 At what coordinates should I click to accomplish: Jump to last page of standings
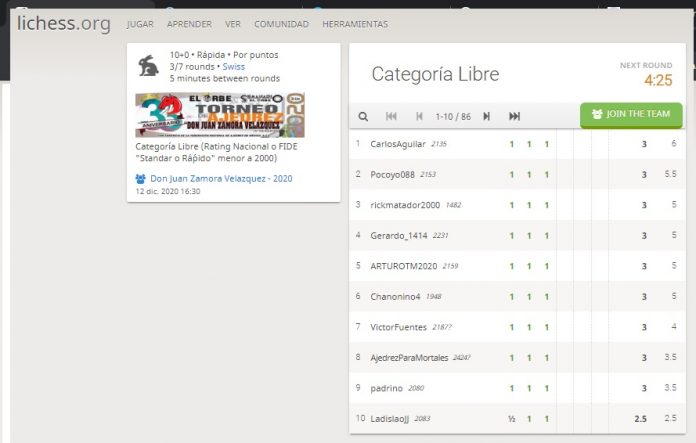[514, 116]
